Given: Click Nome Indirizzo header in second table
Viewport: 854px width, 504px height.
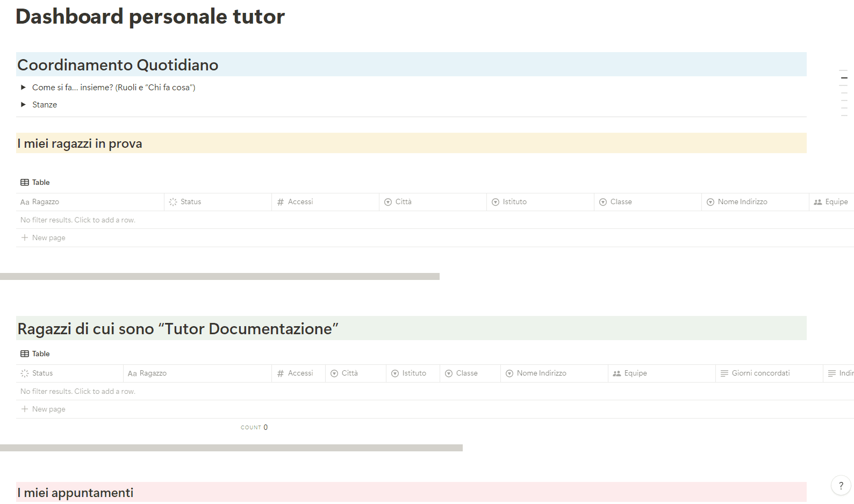Looking at the screenshot, I should click(x=554, y=373).
